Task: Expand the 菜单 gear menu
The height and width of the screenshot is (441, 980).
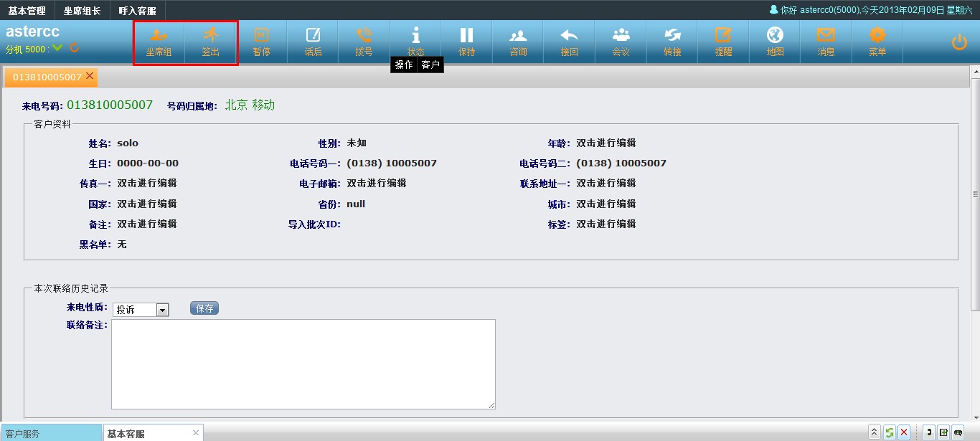Action: (x=877, y=42)
